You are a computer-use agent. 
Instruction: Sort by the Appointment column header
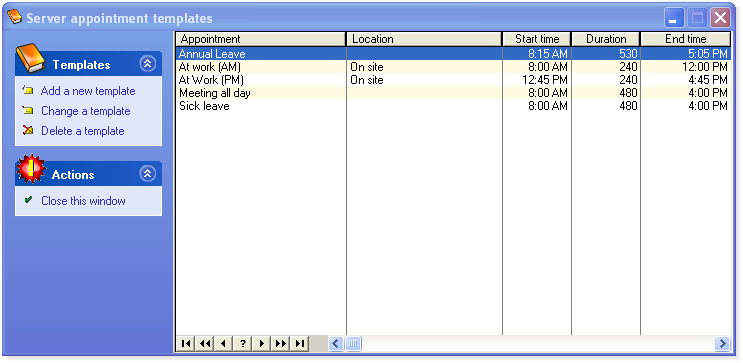pyautogui.click(x=261, y=39)
